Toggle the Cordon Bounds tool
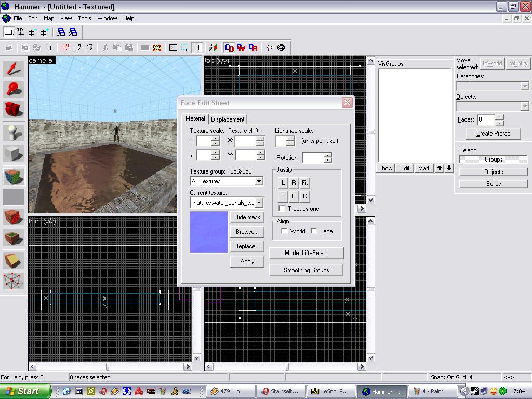The image size is (532, 399). [156, 47]
